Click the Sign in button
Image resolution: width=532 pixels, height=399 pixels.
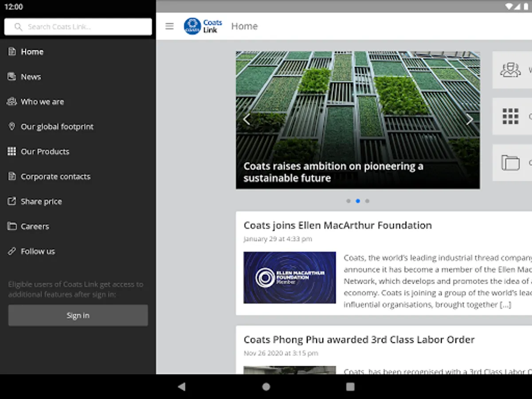click(78, 315)
